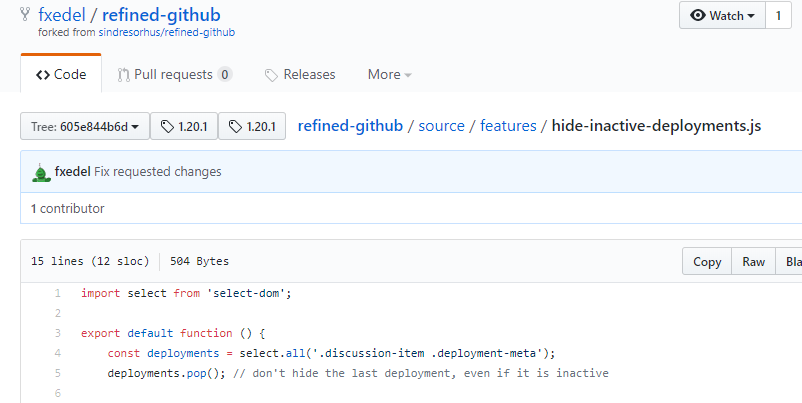The image size is (802, 403).
Task: Select line number 2
Action: tap(57, 314)
